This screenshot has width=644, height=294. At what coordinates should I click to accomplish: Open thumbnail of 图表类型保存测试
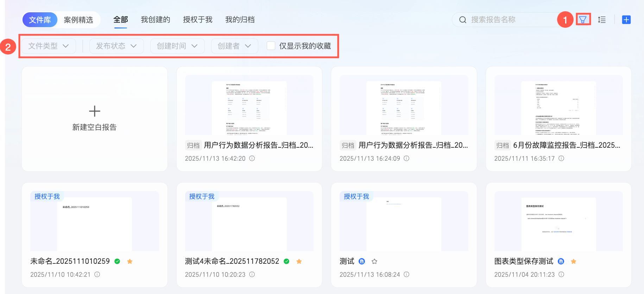[x=558, y=221]
